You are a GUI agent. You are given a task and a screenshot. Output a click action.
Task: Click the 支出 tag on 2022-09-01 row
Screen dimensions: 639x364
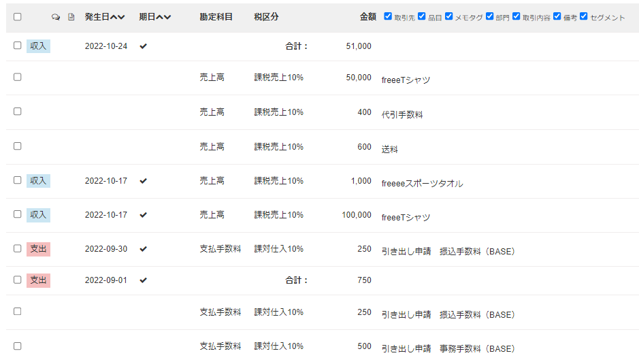tap(38, 280)
